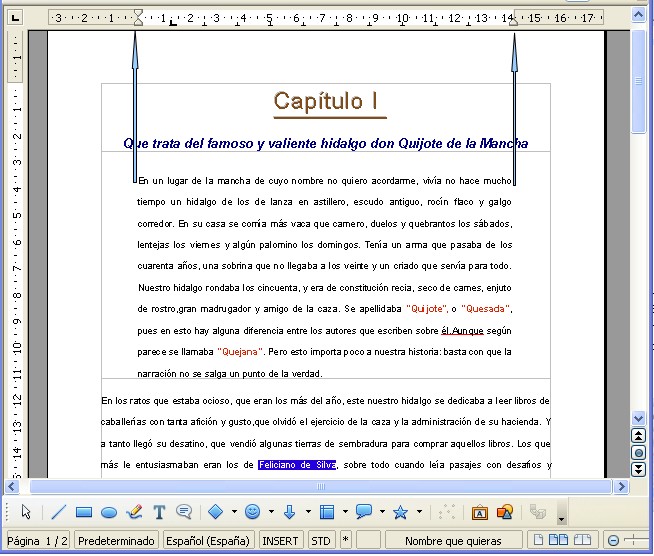This screenshot has width=654, height=556.
Task: Click the Español (España) language field
Action: click(208, 541)
